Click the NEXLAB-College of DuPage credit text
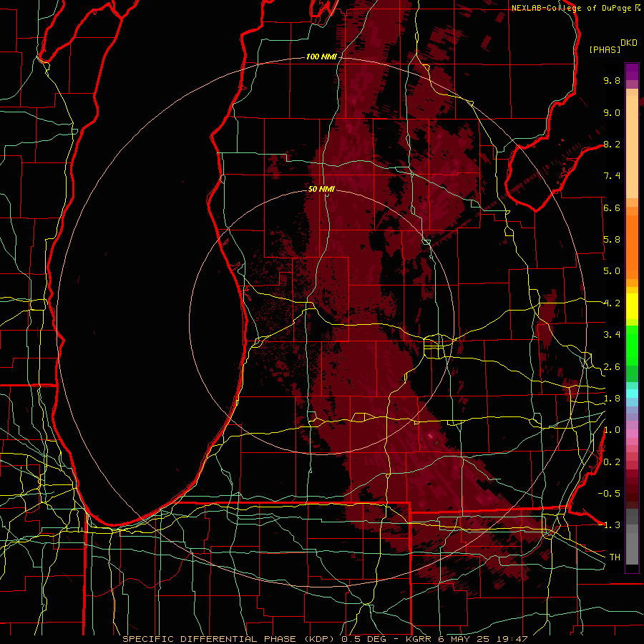Screen dimensions: 644x644 [x=572, y=8]
